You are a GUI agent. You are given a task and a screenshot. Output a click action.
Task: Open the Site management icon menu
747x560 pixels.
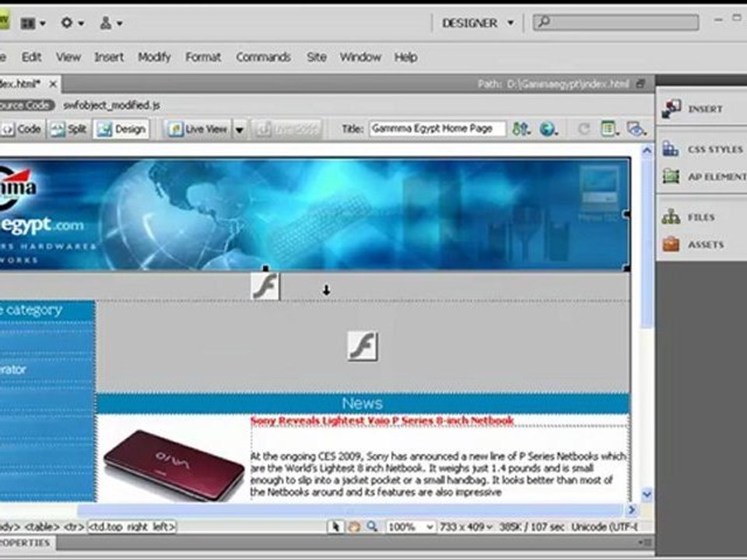[x=111, y=23]
